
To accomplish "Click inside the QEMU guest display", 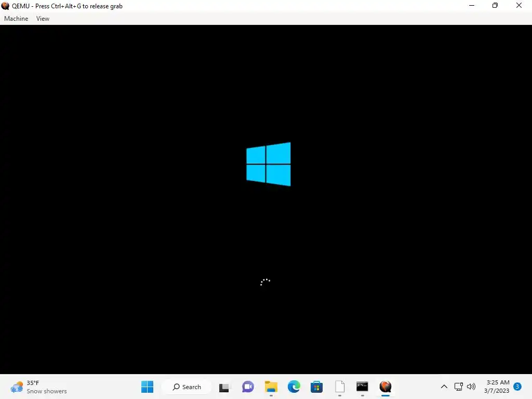I will [x=266, y=199].
